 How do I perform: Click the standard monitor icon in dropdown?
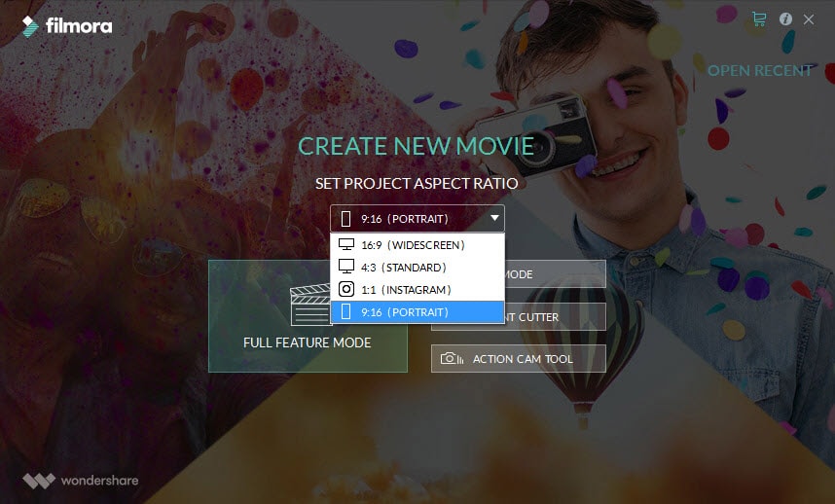(x=346, y=266)
